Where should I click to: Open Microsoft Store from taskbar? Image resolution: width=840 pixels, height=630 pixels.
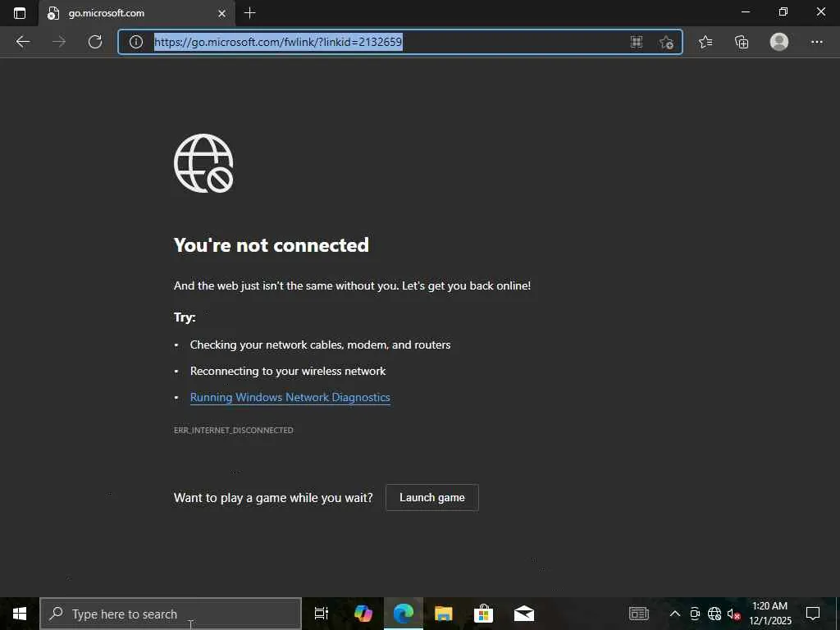point(484,614)
